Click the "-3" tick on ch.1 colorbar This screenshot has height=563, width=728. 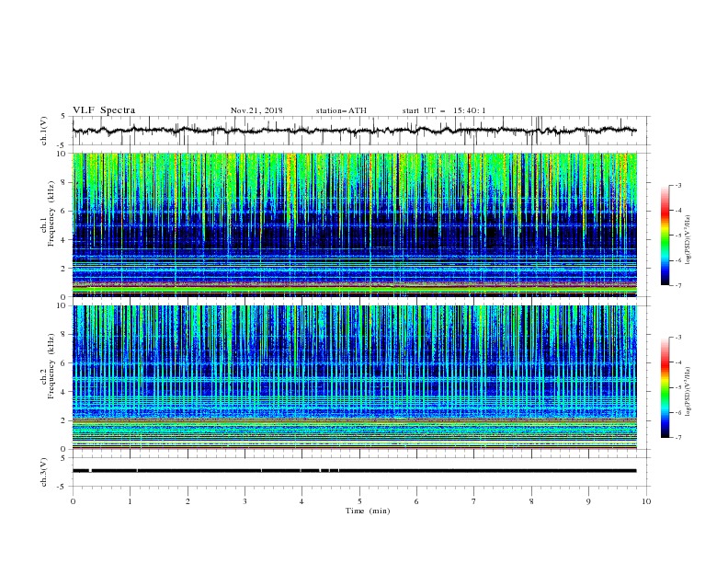pos(677,185)
